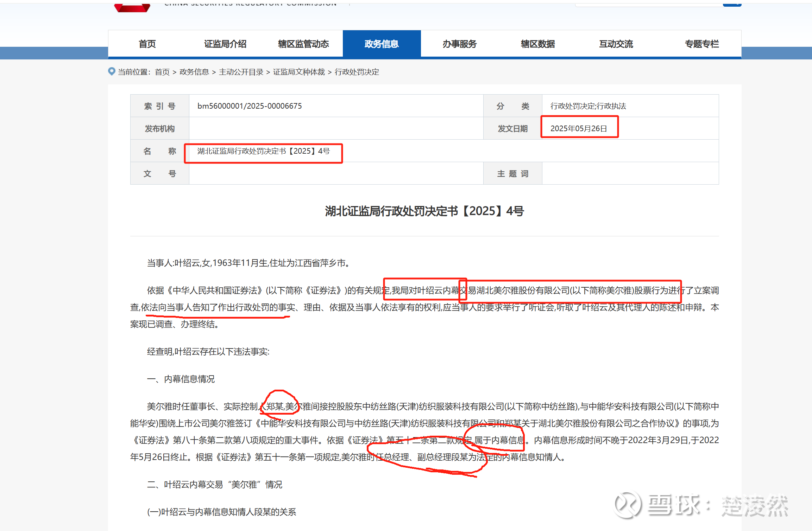Click the 文号 label cell
Viewport: 812px width, 531px height.
click(x=160, y=173)
